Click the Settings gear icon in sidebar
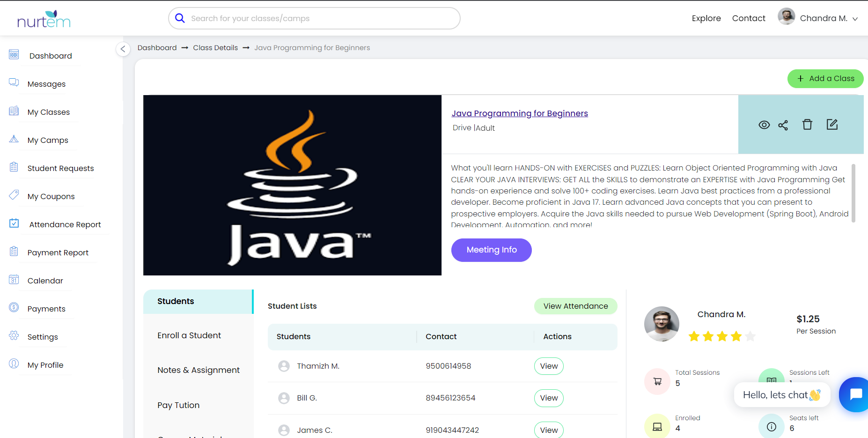Screen dimensions: 868x438 pos(14,335)
